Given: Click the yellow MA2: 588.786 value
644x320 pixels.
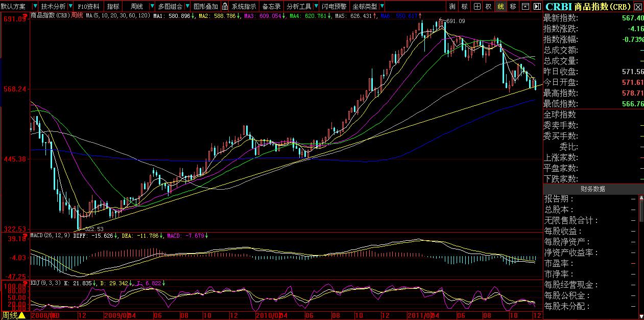Looking at the screenshot, I should coord(217,16).
